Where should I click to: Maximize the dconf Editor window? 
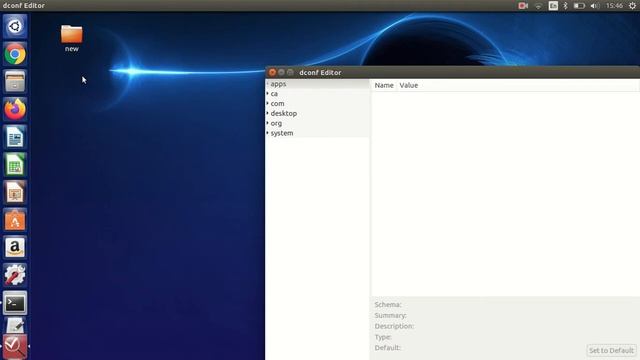[290, 72]
